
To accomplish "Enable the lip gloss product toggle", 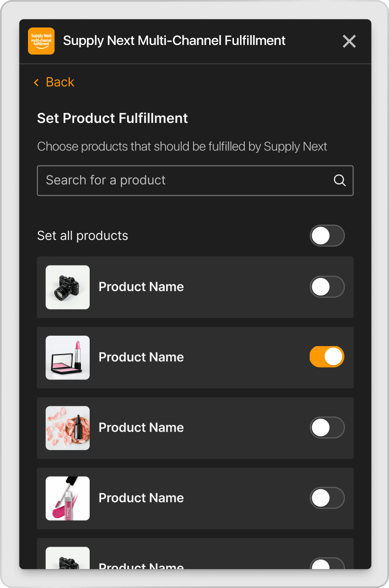I will click(x=327, y=498).
